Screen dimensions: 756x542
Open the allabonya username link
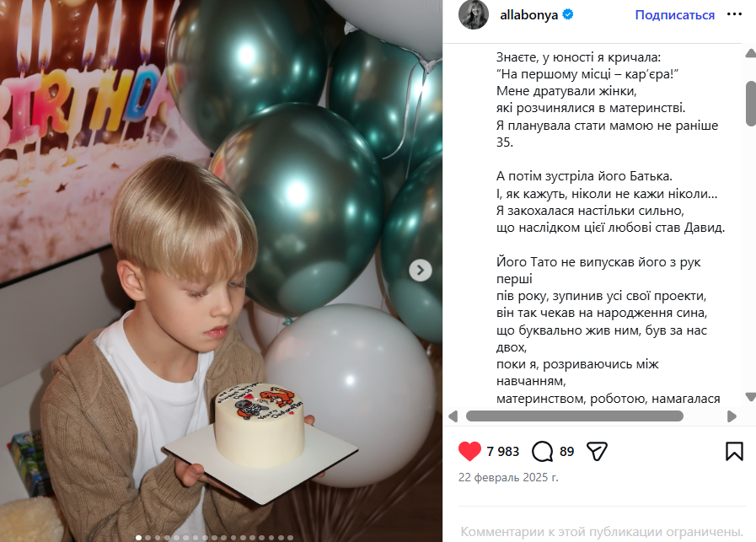click(528, 15)
